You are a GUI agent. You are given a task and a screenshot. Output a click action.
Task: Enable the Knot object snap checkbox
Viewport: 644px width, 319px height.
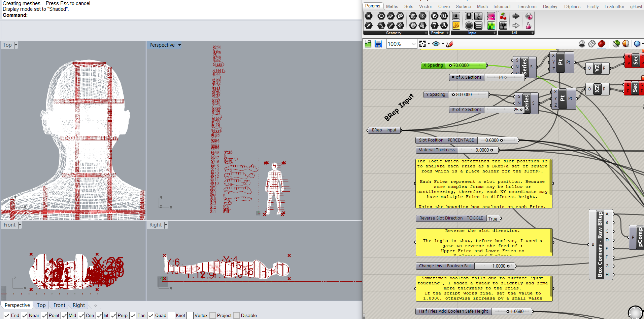[x=171, y=315]
